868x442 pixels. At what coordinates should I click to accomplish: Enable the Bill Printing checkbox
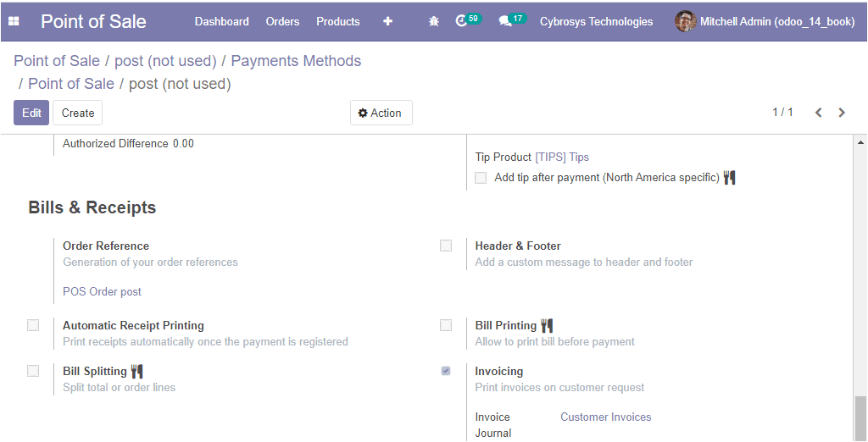point(446,325)
